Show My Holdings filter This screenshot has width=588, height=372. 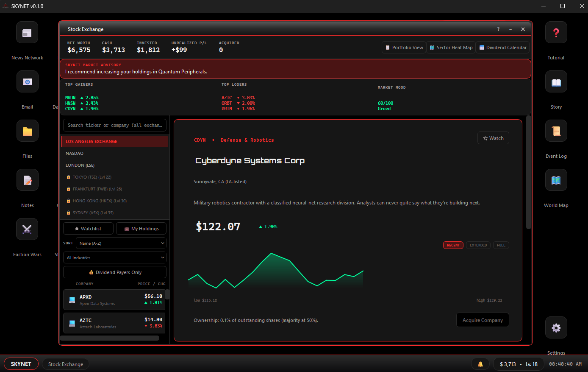(x=141, y=229)
